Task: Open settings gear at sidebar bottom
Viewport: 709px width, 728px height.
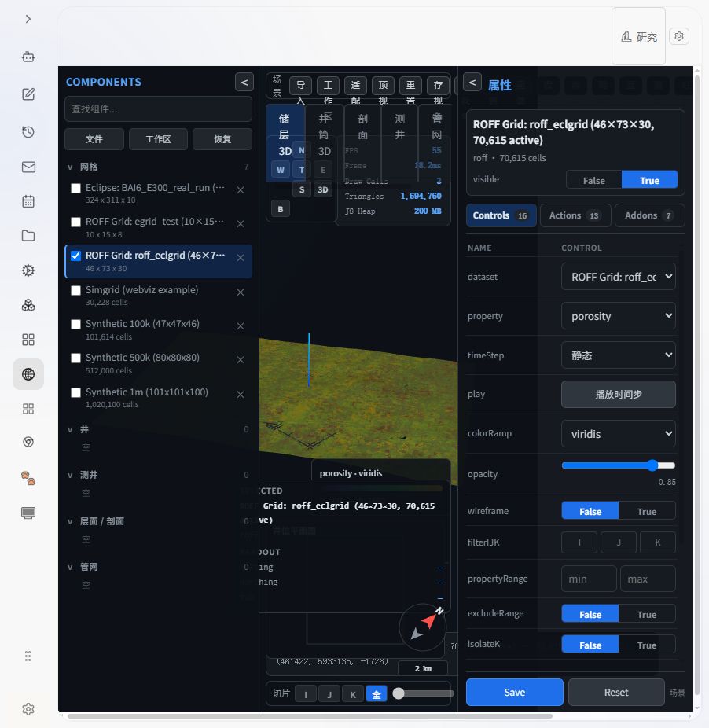Action: click(28, 709)
